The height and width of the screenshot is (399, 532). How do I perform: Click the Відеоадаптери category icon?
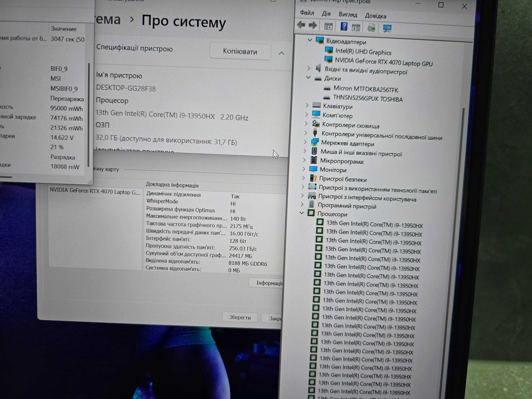click(320, 40)
